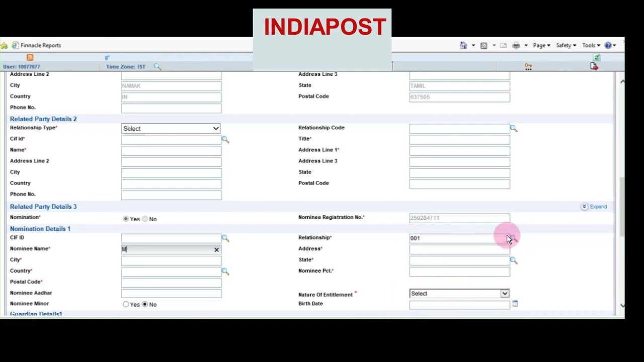Click the Nominee Registration No. field
The image size is (644, 362).
coord(459,218)
